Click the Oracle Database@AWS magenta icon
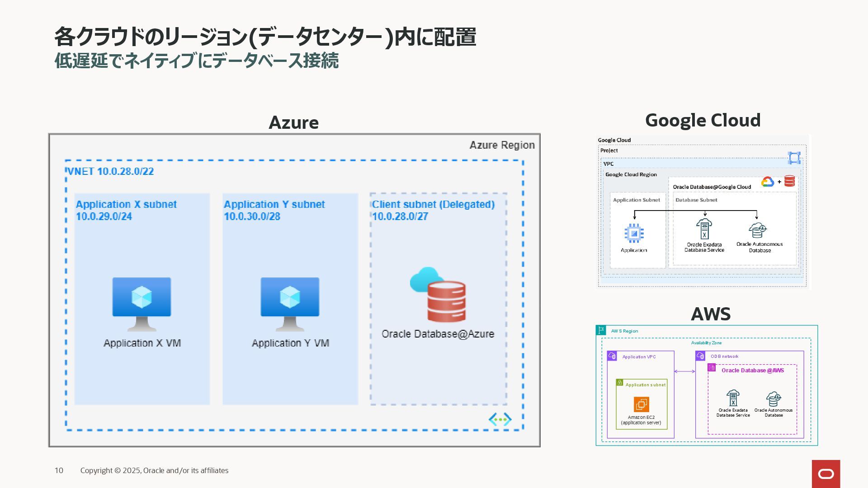868x488 pixels. pos(712,368)
